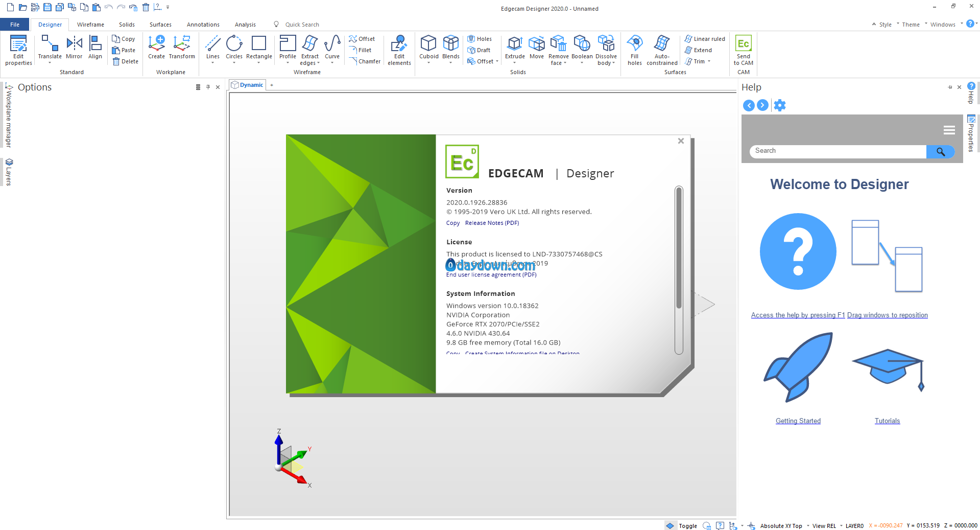Pin the Help panel
Viewport: 980px width, 530px height.
click(950, 87)
